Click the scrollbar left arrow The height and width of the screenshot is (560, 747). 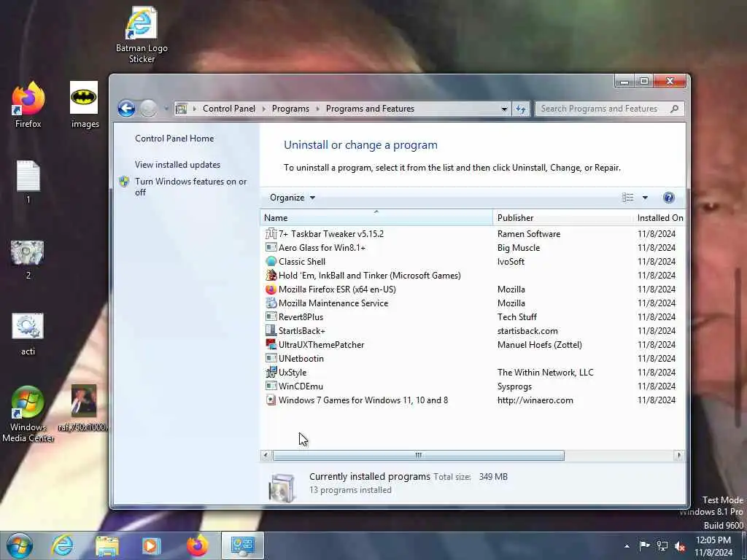(x=266, y=455)
